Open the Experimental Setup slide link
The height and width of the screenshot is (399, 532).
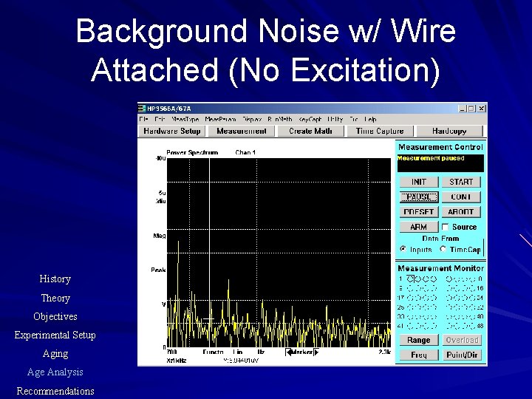[x=55, y=335]
